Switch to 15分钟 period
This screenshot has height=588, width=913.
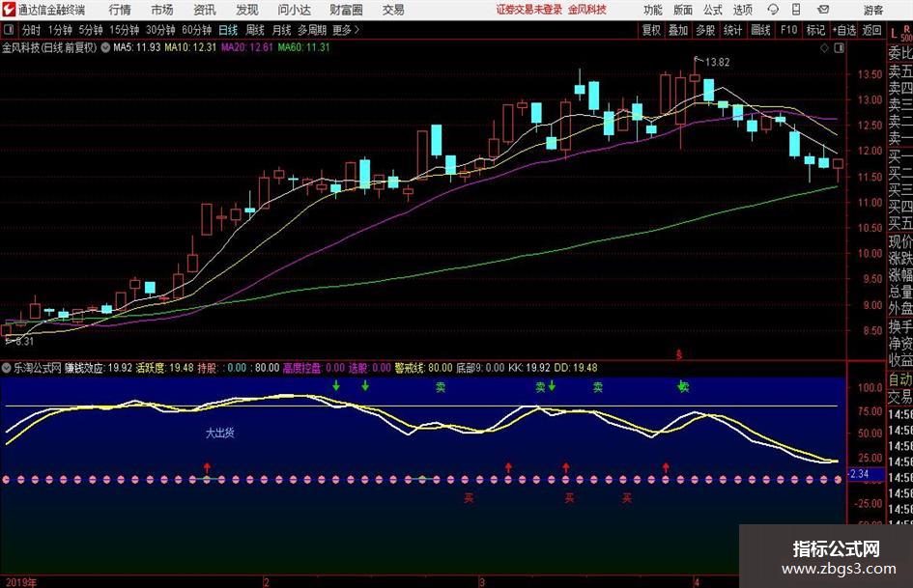pos(124,30)
